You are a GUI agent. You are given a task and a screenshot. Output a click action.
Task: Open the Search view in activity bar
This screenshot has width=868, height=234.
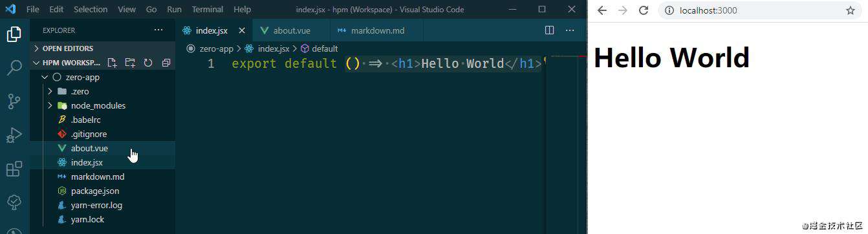click(x=14, y=68)
